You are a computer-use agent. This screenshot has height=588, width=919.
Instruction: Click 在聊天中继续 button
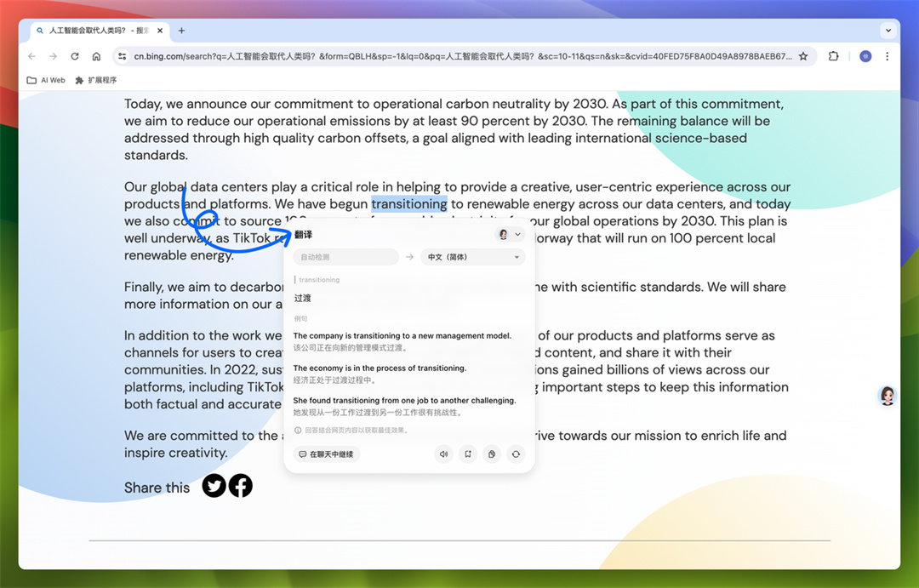click(327, 454)
